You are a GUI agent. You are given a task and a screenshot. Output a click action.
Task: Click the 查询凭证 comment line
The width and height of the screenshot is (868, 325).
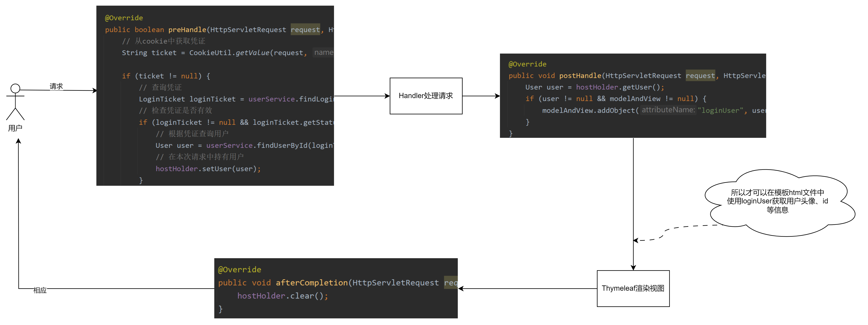[160, 88]
